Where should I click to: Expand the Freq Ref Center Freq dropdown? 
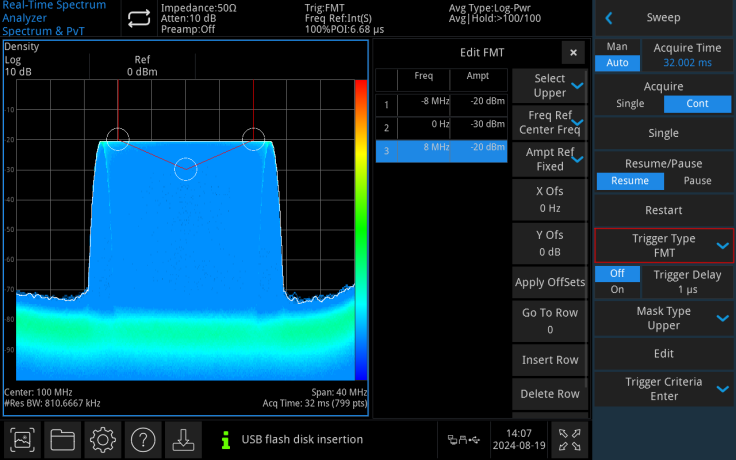[x=549, y=122]
